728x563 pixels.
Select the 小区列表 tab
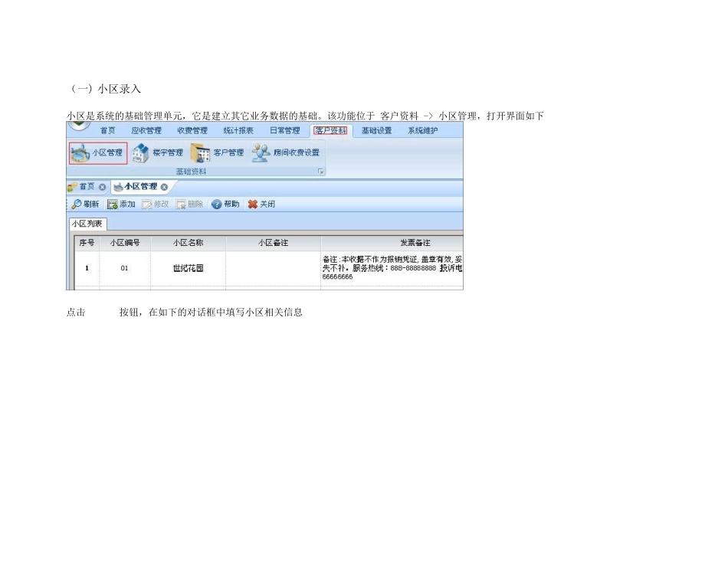click(87, 224)
